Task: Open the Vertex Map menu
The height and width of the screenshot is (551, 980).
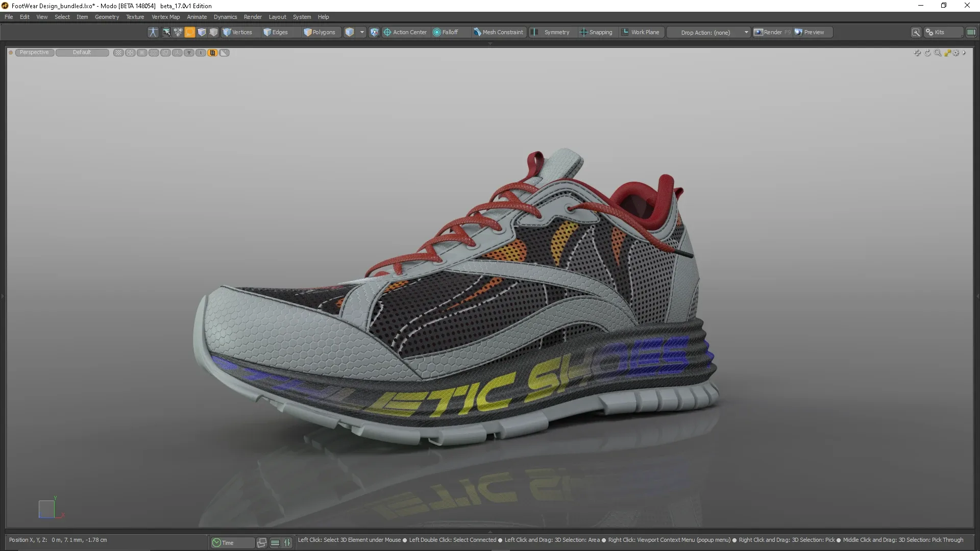Action: click(x=165, y=17)
